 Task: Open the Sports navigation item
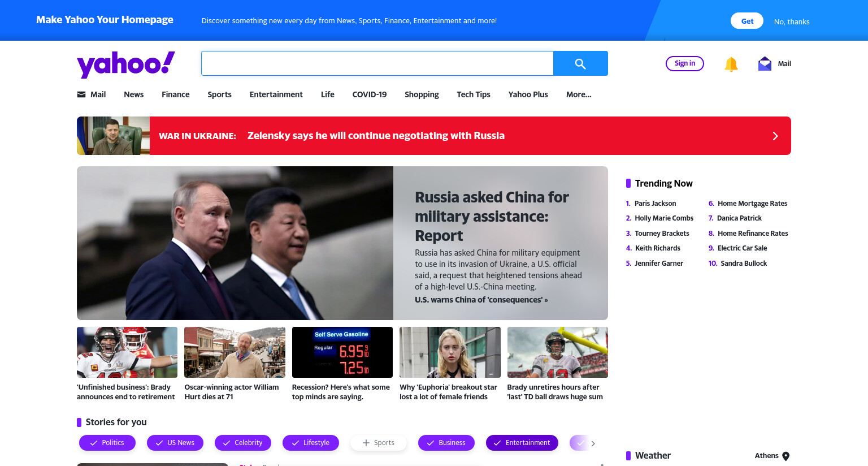coord(219,94)
